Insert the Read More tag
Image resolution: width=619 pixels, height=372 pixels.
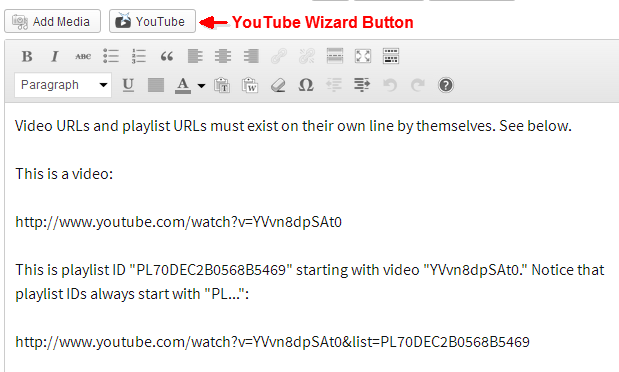pyautogui.click(x=335, y=56)
